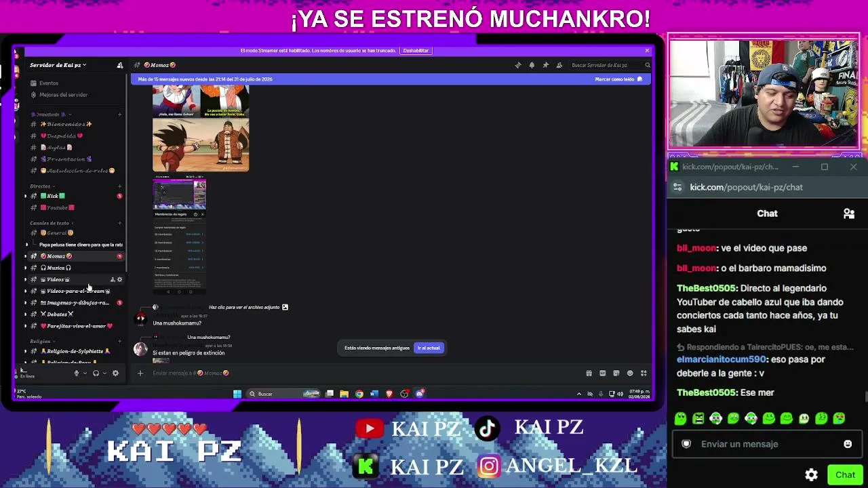Click Deshabilitar to disable Streamer mode
Screen dimensions: 868x488
point(416,51)
